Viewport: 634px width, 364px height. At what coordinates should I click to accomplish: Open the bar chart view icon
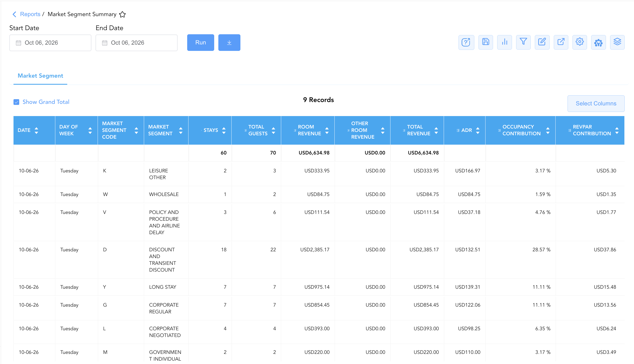point(504,42)
